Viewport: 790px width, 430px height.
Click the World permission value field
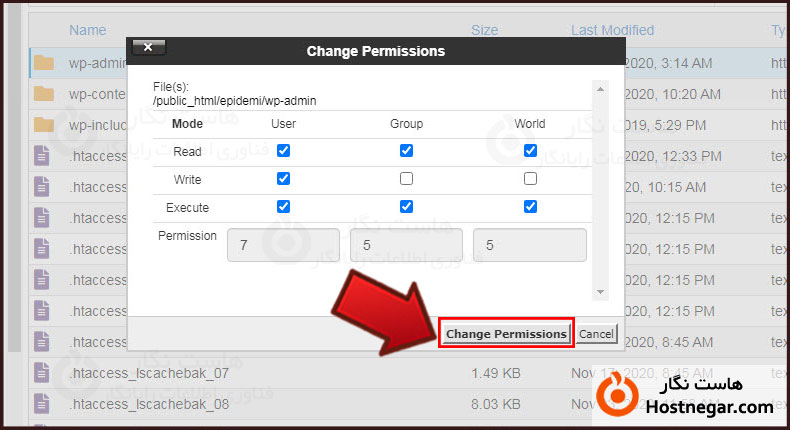(529, 246)
